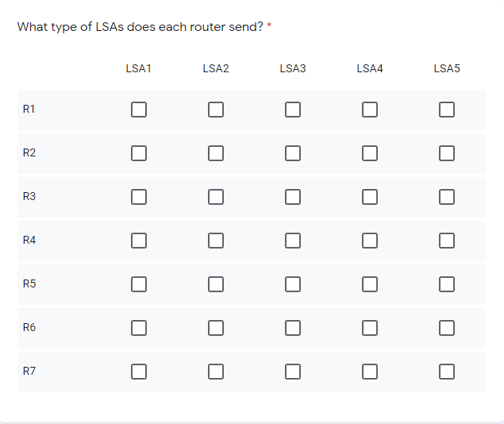Check the LSA5 box for R3

[447, 197]
